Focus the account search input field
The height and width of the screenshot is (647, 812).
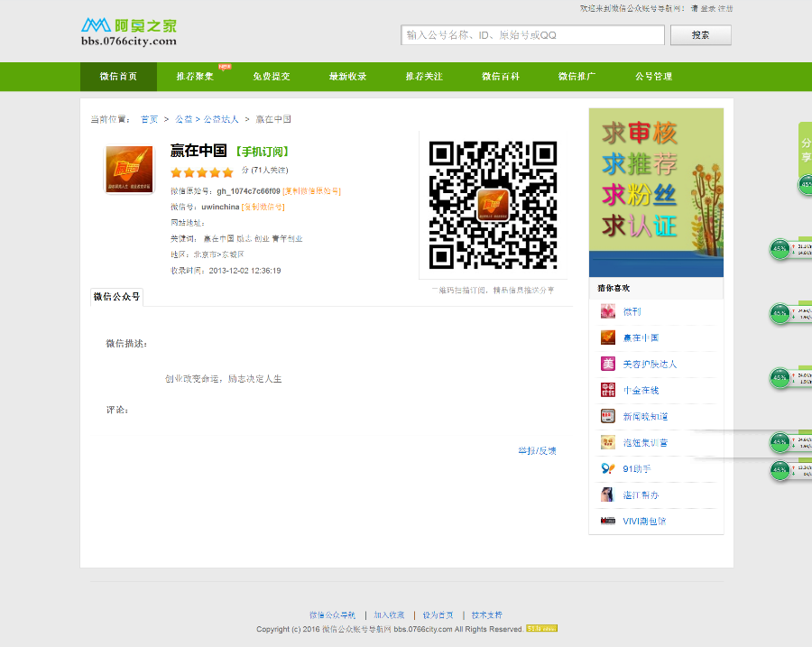[x=532, y=35]
